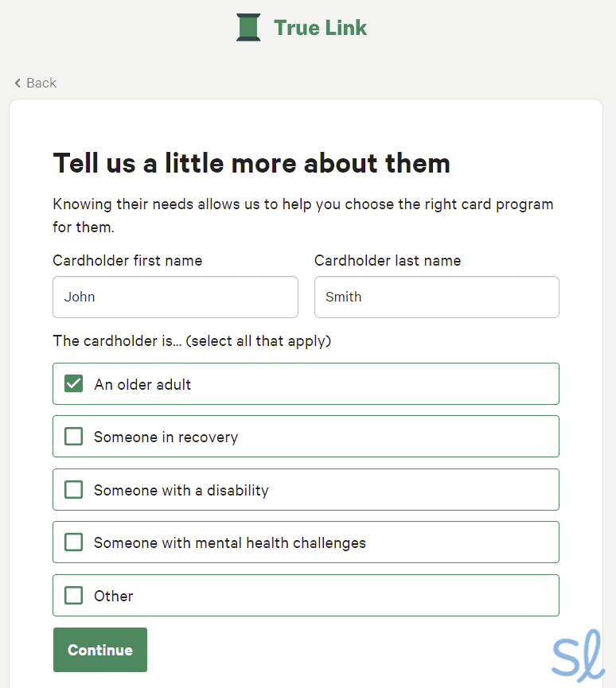Click the "Someone with a disability" label text
616x688 pixels.
pos(181,490)
